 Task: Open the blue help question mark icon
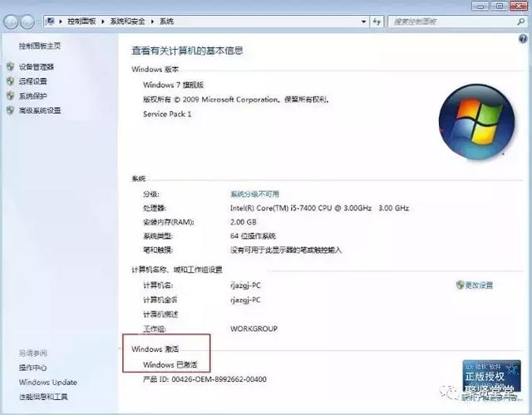[523, 39]
